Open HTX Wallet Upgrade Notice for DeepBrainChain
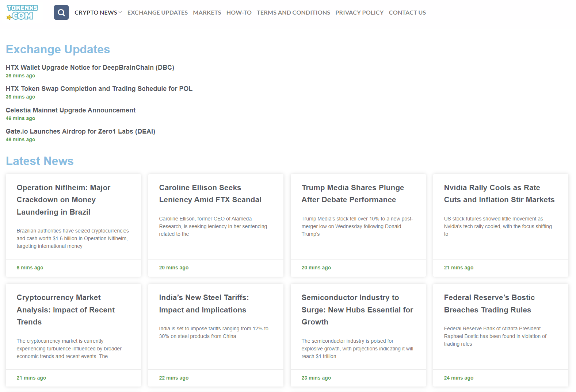The width and height of the screenshot is (576, 392). [90, 68]
